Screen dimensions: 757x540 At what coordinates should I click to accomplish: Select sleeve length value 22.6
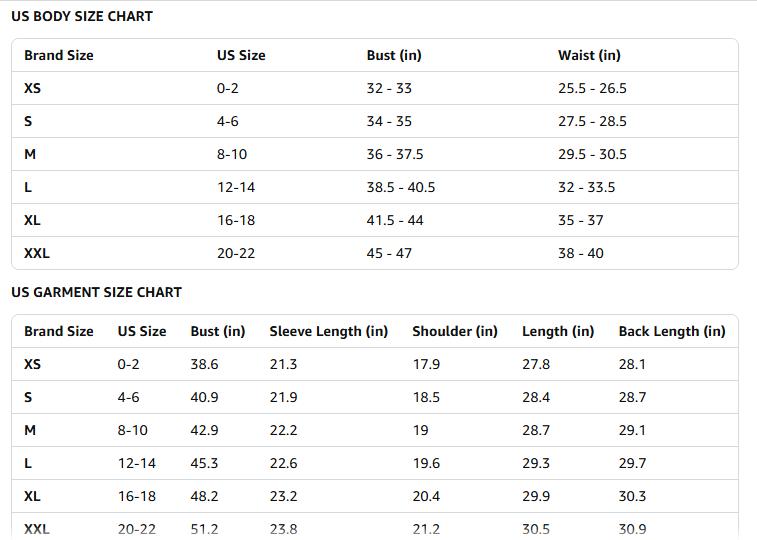coord(283,463)
